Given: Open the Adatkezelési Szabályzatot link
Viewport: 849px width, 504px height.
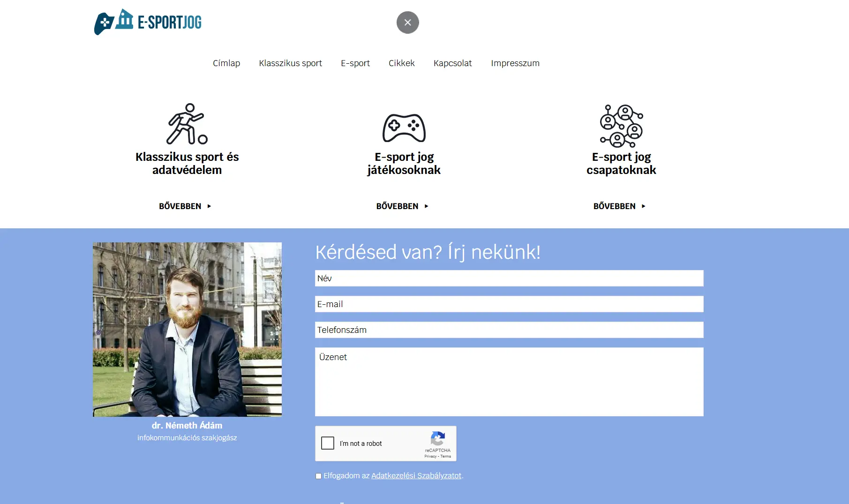Looking at the screenshot, I should (416, 475).
